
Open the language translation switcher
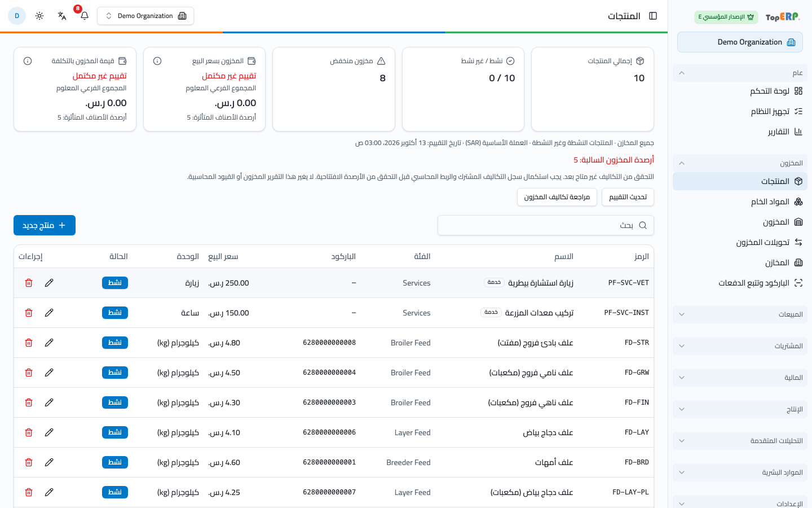click(62, 16)
